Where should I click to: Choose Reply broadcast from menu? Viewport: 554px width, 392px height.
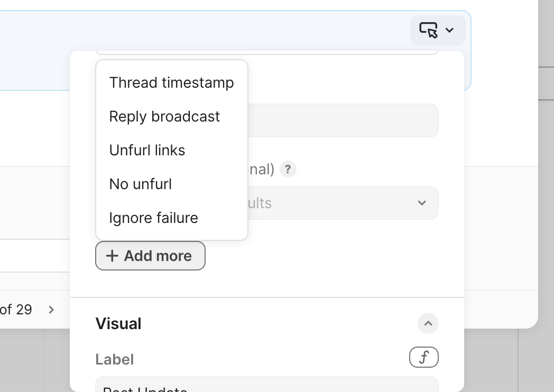(164, 117)
